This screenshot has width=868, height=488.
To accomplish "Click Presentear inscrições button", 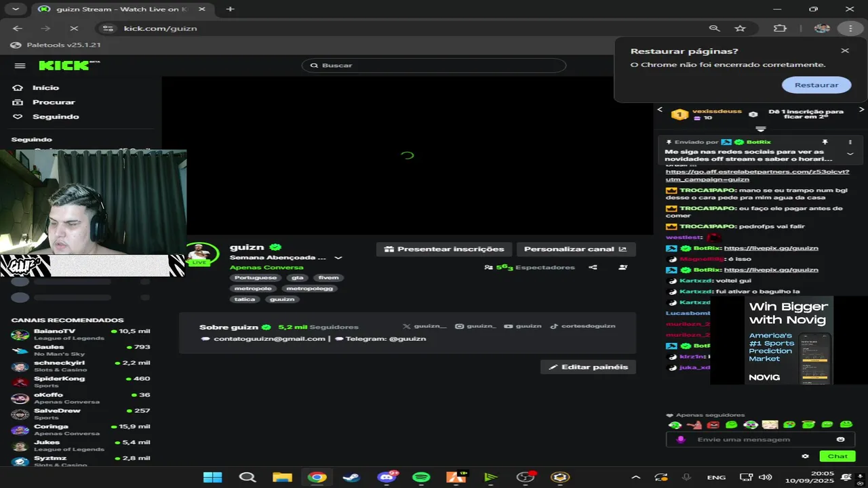I will (x=444, y=249).
